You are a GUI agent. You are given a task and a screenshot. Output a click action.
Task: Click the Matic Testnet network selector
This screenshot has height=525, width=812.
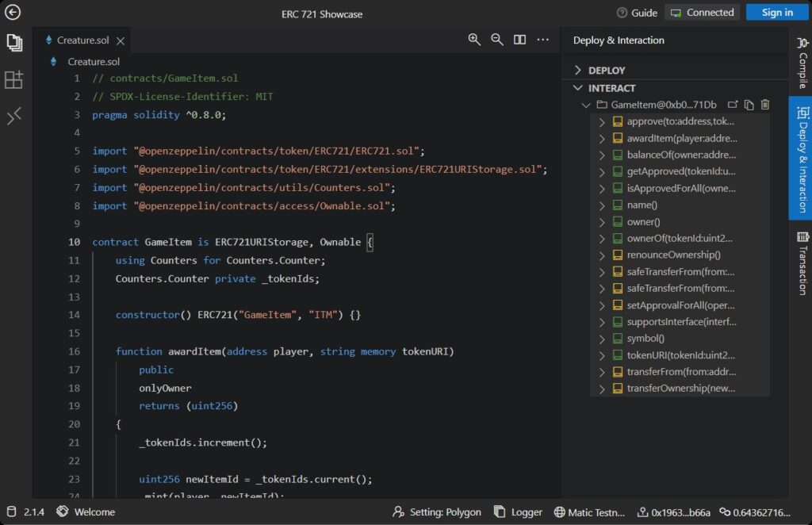tap(590, 512)
